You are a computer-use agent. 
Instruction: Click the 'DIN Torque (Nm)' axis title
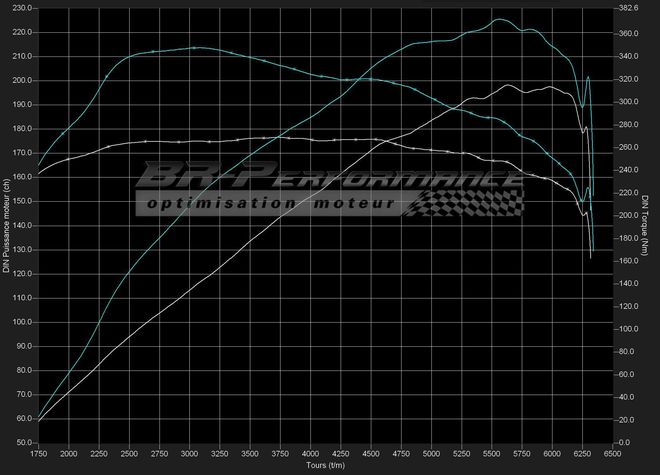[647, 224]
